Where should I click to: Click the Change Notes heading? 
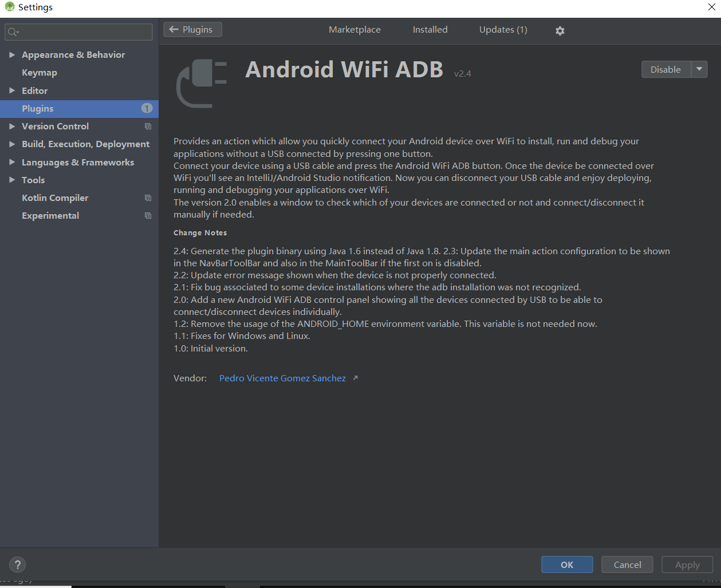(200, 233)
